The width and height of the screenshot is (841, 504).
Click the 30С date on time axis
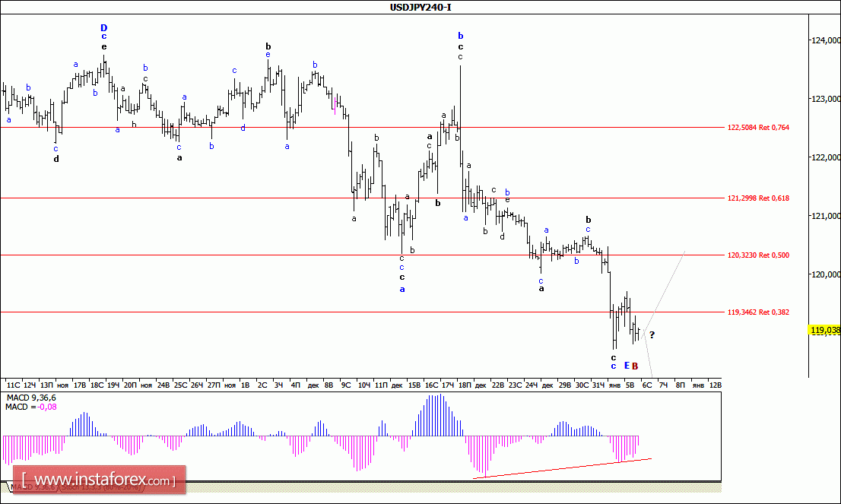click(x=582, y=385)
